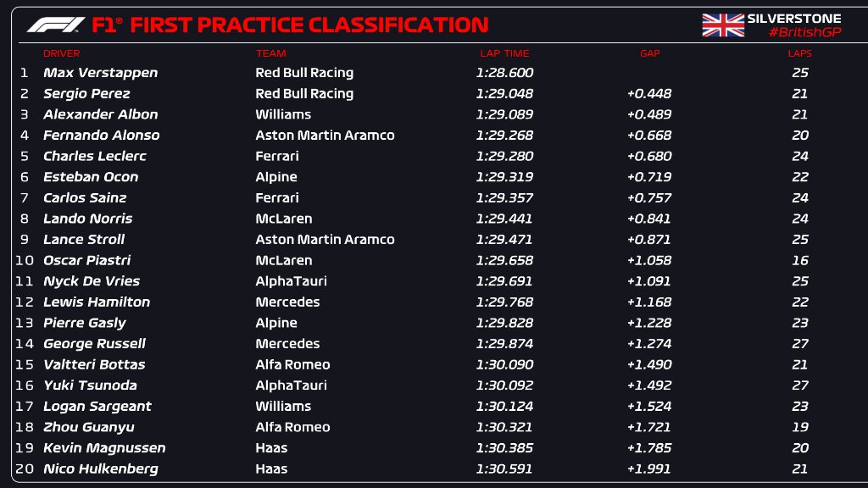Click the GAP column header

point(649,53)
